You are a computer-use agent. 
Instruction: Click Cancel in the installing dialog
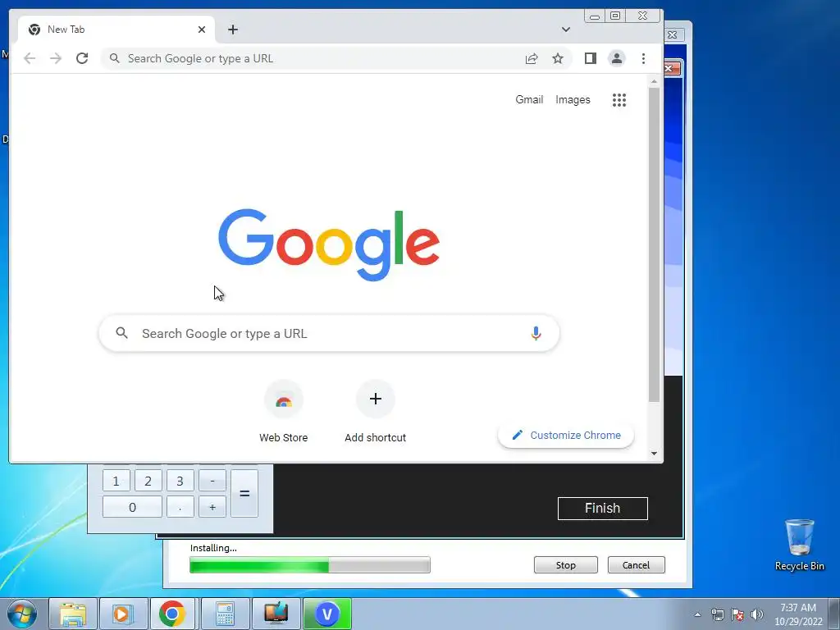point(636,564)
